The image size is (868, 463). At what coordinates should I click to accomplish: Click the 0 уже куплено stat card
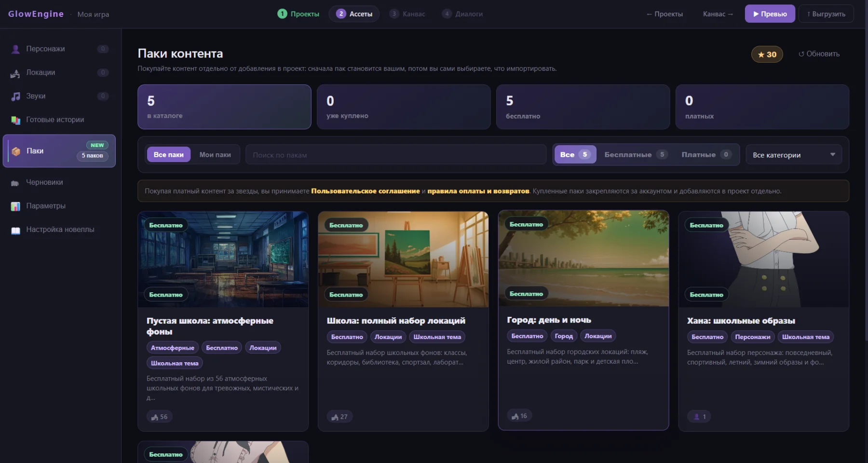[404, 107]
